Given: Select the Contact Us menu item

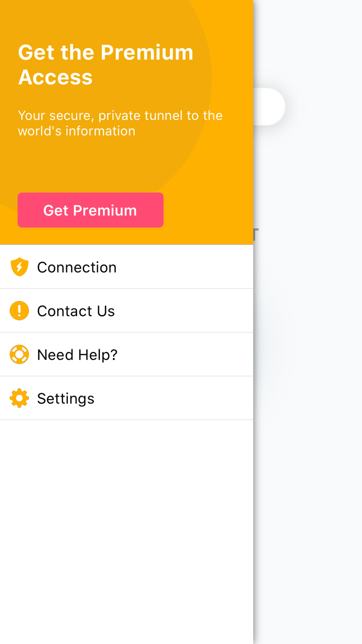Looking at the screenshot, I should point(76,311).
